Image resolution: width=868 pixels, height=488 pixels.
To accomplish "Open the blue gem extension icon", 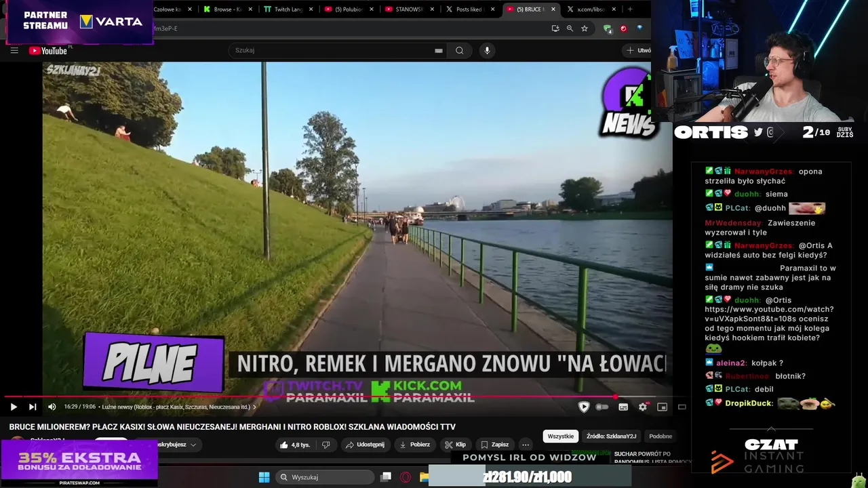I will (x=639, y=28).
